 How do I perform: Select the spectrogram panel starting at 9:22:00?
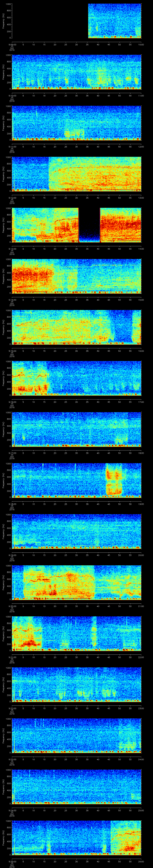tap(77, 685)
